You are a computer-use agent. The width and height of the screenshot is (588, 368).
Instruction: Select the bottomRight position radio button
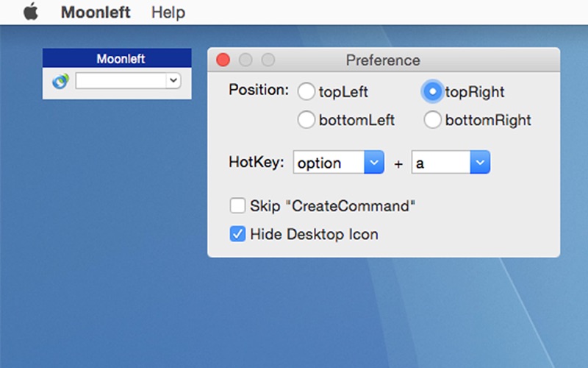click(x=432, y=120)
